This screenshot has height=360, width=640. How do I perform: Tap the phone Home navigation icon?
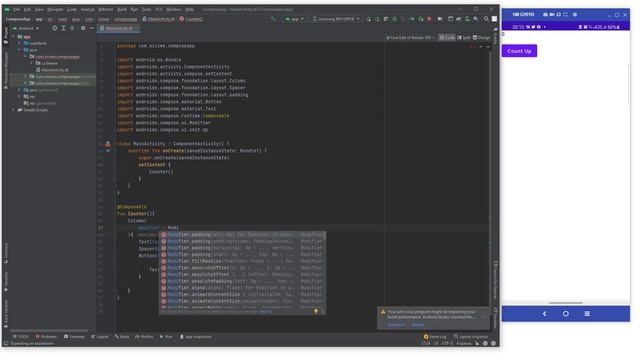click(x=566, y=314)
